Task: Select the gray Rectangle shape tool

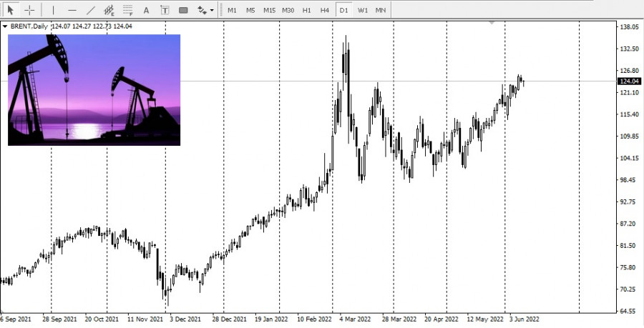Action: click(x=183, y=10)
